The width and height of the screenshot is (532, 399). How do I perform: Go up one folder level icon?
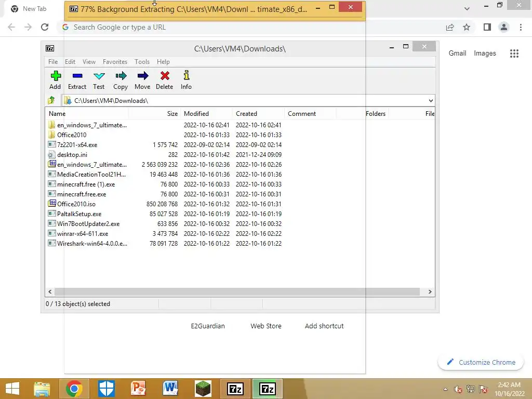tap(51, 100)
